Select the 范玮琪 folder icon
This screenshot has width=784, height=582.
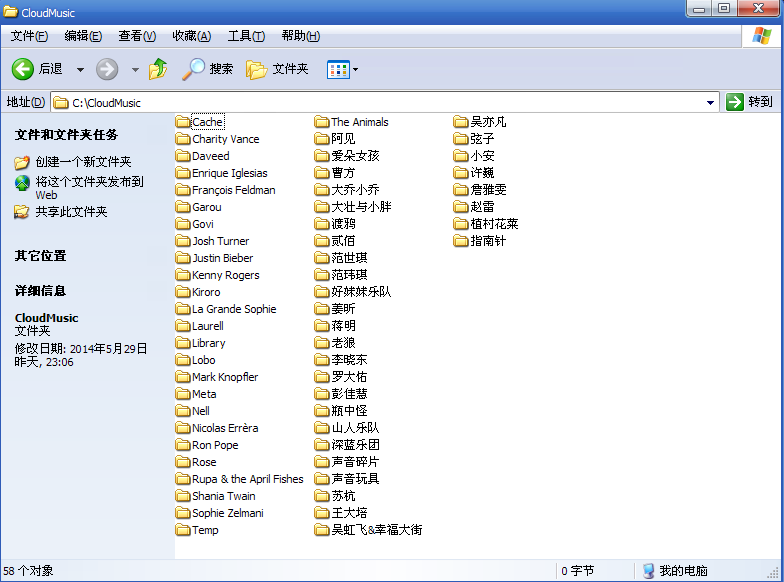pyautogui.click(x=322, y=275)
